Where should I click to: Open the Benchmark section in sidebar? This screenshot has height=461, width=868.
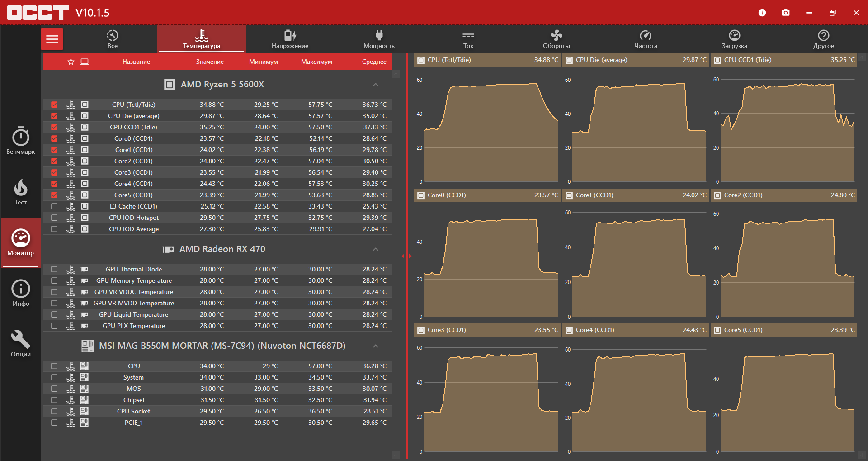(21, 141)
